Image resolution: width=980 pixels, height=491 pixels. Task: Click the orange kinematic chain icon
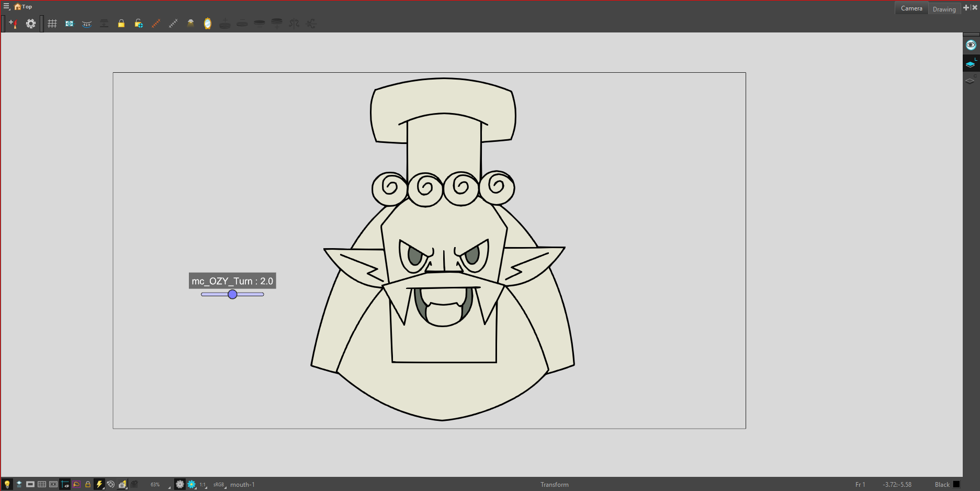point(156,24)
